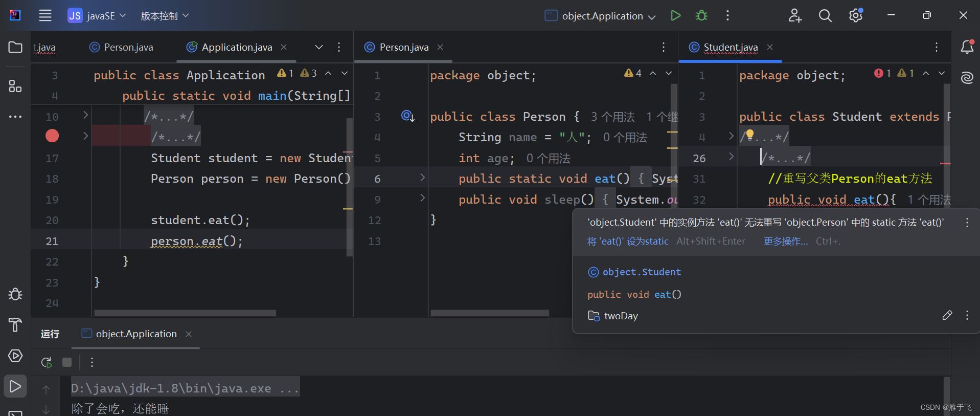This screenshot has height=416, width=980.
Task: Rerun object.Application in run panel
Action: click(x=47, y=362)
